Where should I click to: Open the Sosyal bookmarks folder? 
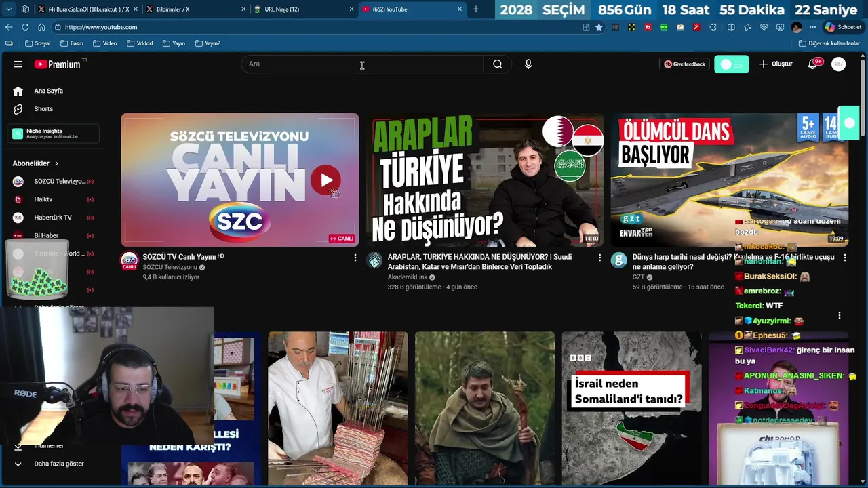click(x=37, y=43)
